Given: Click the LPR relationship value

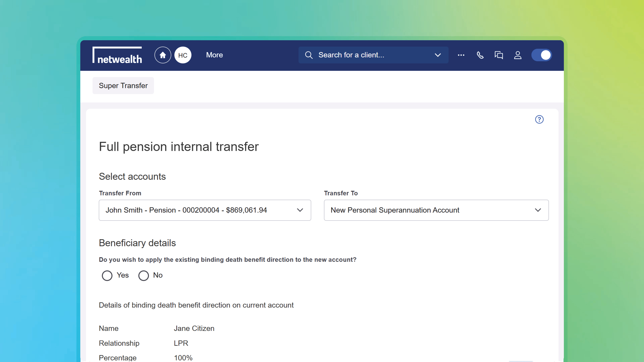Looking at the screenshot, I should (181, 343).
